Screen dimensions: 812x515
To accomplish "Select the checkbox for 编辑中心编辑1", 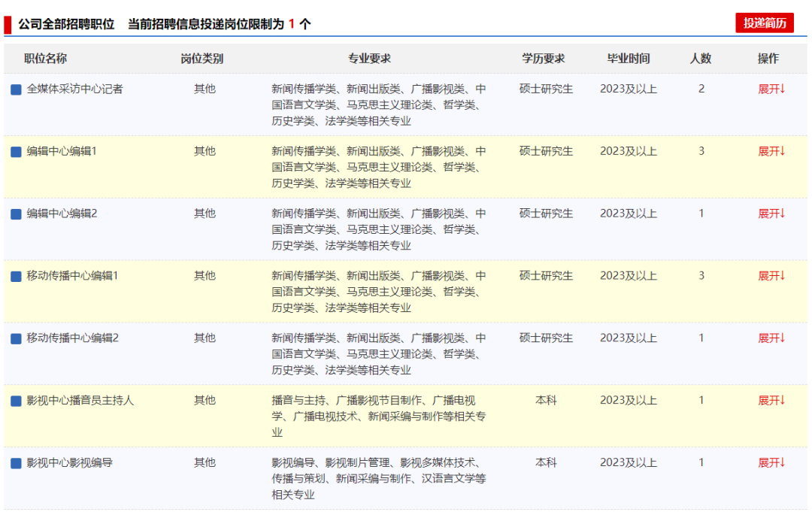I will pyautogui.click(x=16, y=152).
